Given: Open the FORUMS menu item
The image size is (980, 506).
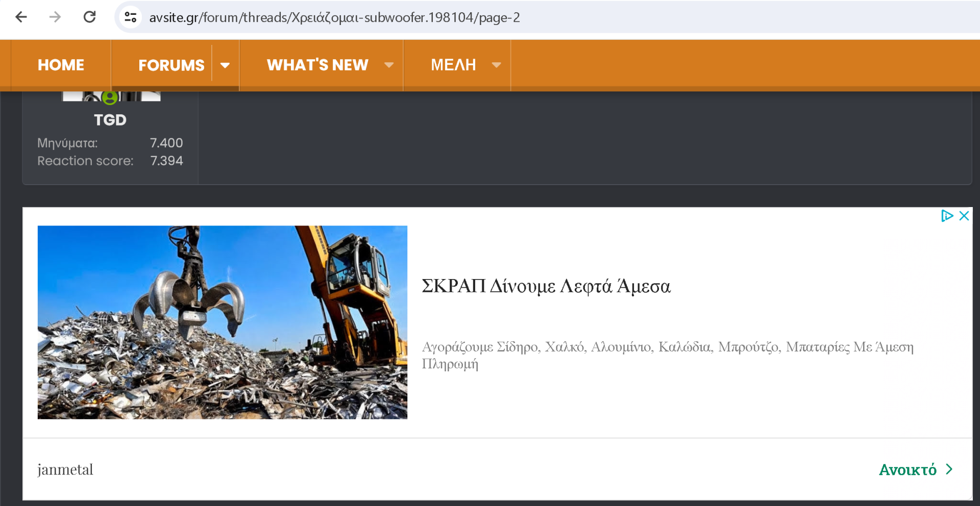Looking at the screenshot, I should coord(171,65).
